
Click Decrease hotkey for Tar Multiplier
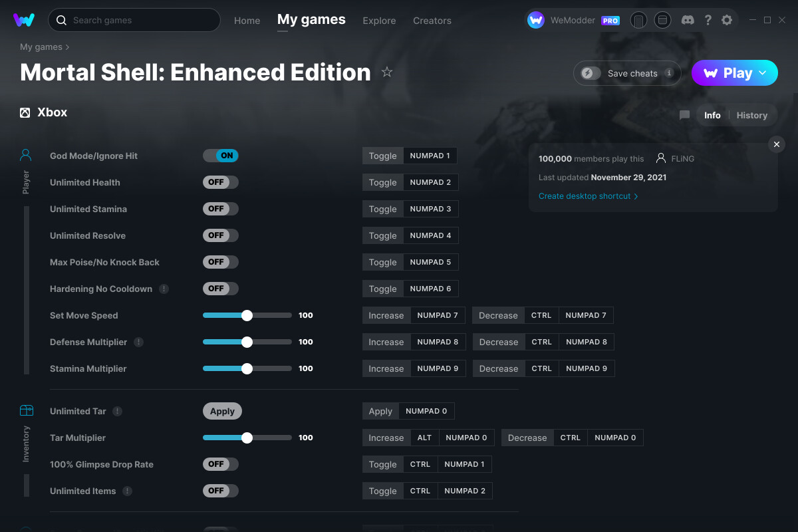pyautogui.click(x=572, y=438)
